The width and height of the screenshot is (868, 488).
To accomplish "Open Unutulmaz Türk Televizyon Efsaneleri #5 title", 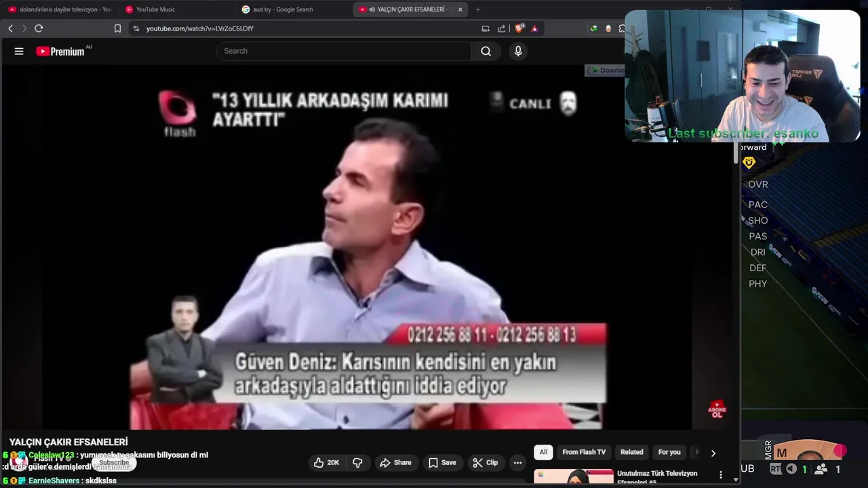I will (x=657, y=477).
